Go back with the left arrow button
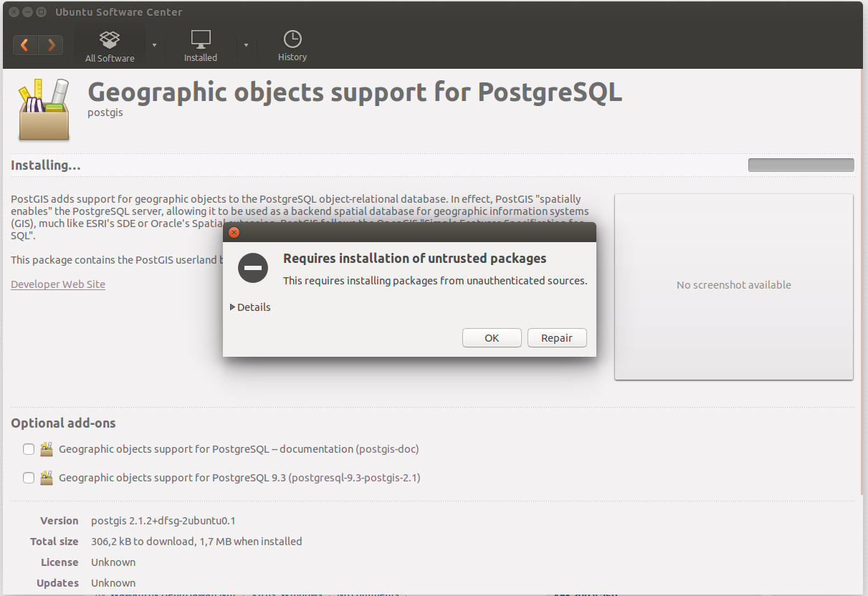The height and width of the screenshot is (596, 868). (25, 45)
